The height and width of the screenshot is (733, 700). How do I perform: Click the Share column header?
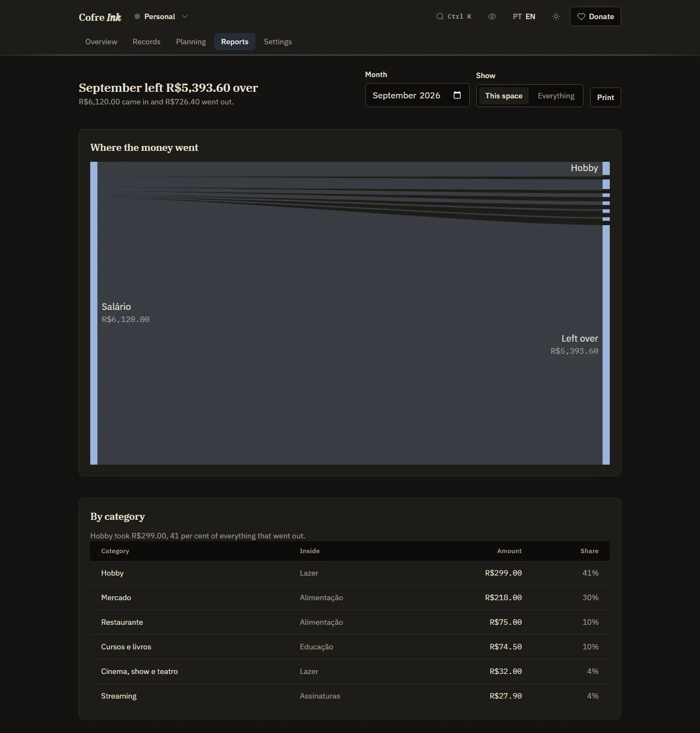(x=590, y=551)
